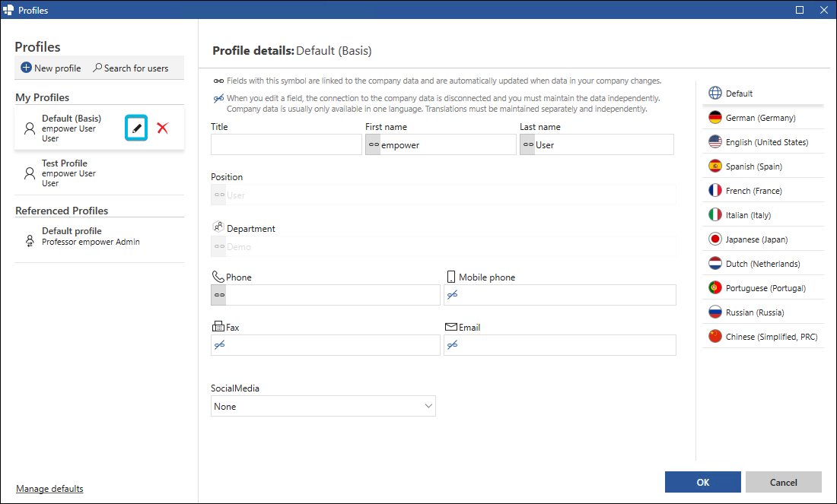Click the China flag icon
Screen dimensions: 837x504
(x=715, y=337)
